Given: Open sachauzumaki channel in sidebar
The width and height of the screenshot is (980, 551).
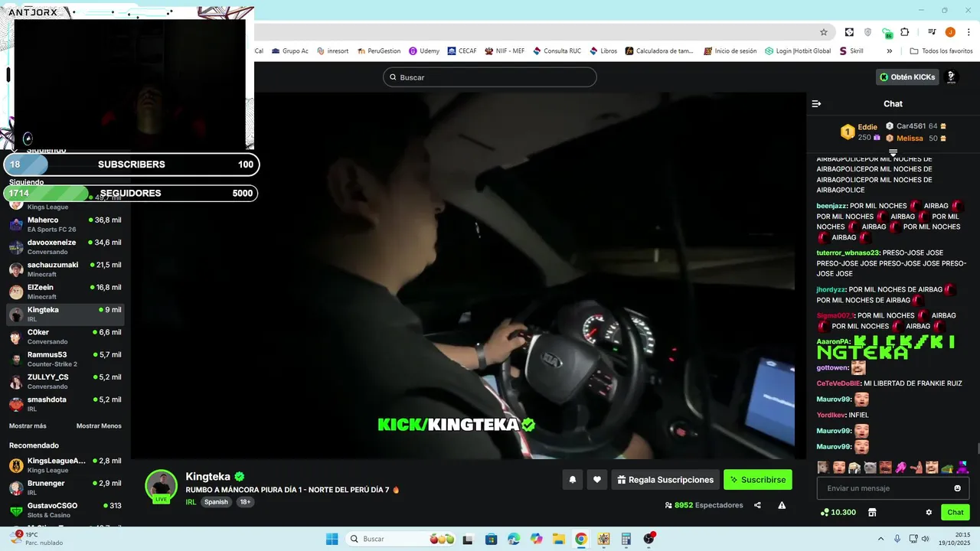Looking at the screenshot, I should click(65, 269).
